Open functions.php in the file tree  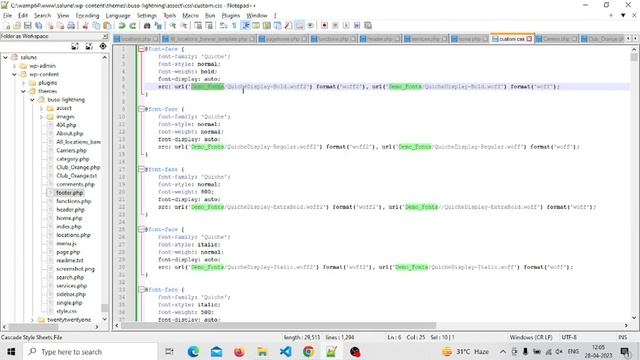pyautogui.click(x=73, y=201)
